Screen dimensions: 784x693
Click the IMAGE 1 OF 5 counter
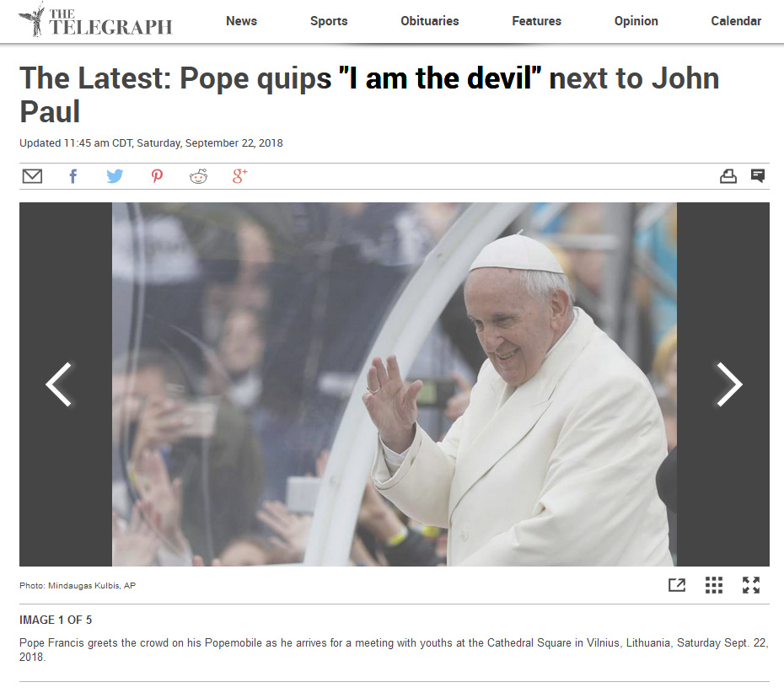tap(56, 620)
